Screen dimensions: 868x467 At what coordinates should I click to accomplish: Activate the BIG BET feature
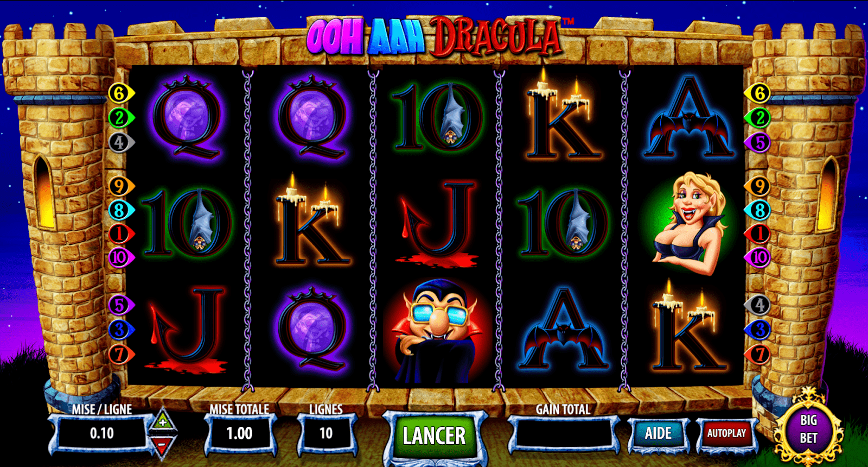pos(808,429)
